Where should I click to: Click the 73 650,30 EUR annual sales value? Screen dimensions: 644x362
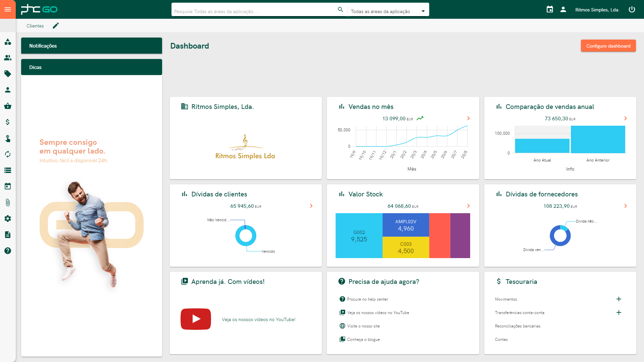click(x=560, y=119)
